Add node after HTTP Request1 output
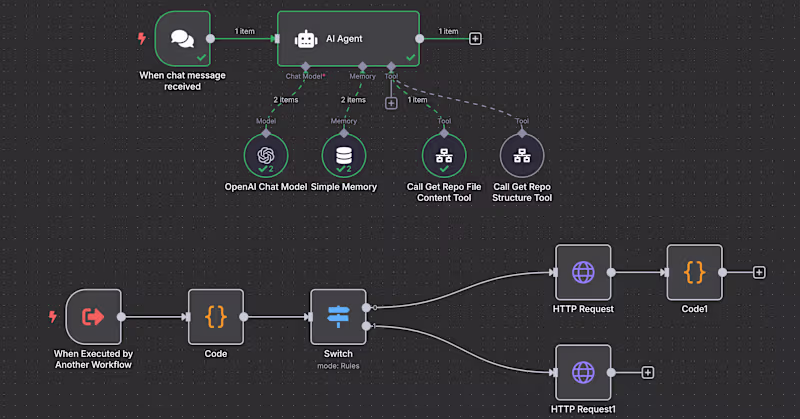The width and height of the screenshot is (800, 419). point(647,373)
